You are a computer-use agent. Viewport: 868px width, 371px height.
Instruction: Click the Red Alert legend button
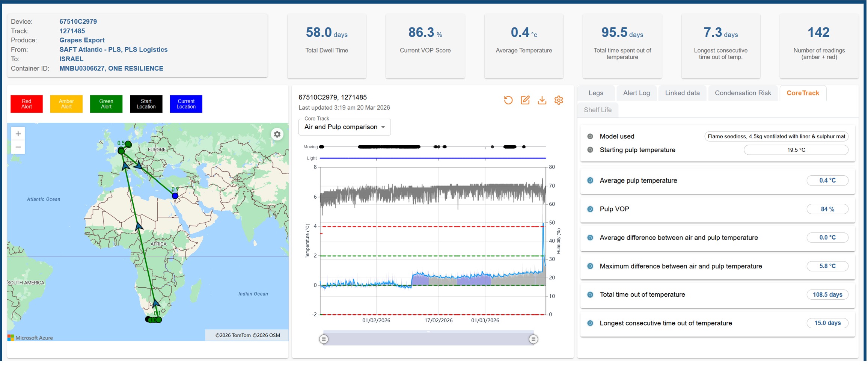(x=27, y=104)
